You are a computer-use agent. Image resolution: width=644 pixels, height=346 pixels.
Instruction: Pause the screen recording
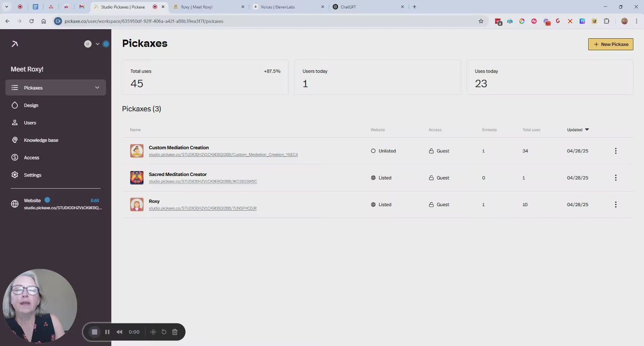click(107, 332)
